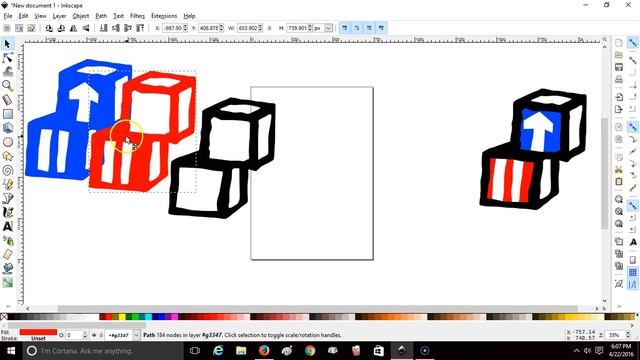This screenshot has width=640, height=360.
Task: Pick the Gradient tool
Action: [x=7, y=282]
